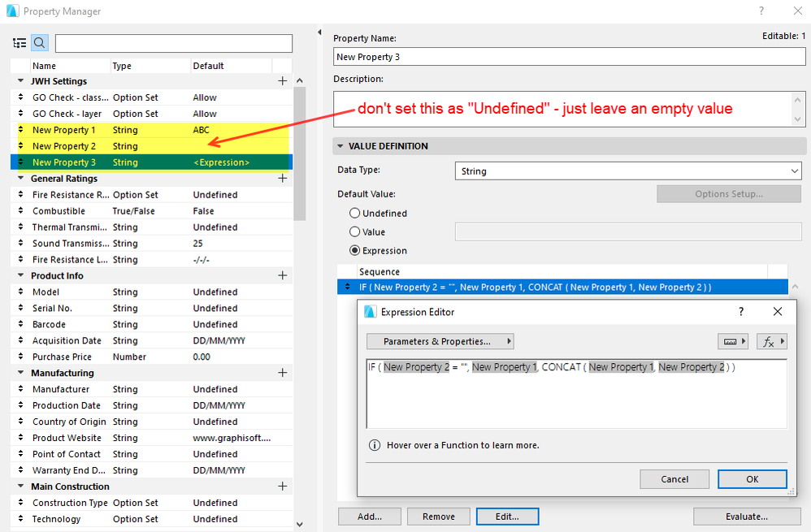Image resolution: width=811 pixels, height=532 pixels.
Task: Select the Value default radio option
Action: (355, 231)
